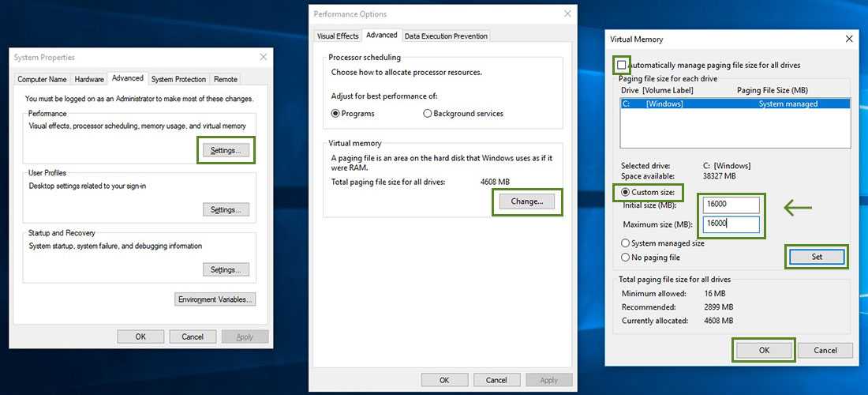Select Advanced tab in Performance Options
The image size is (868, 395).
[x=382, y=35]
